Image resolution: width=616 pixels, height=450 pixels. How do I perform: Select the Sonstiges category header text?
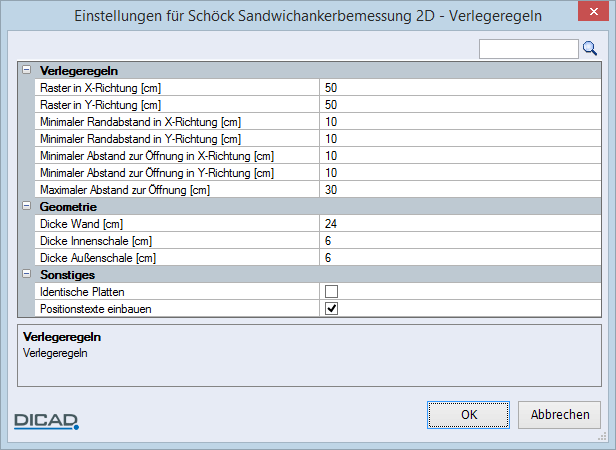(67, 275)
